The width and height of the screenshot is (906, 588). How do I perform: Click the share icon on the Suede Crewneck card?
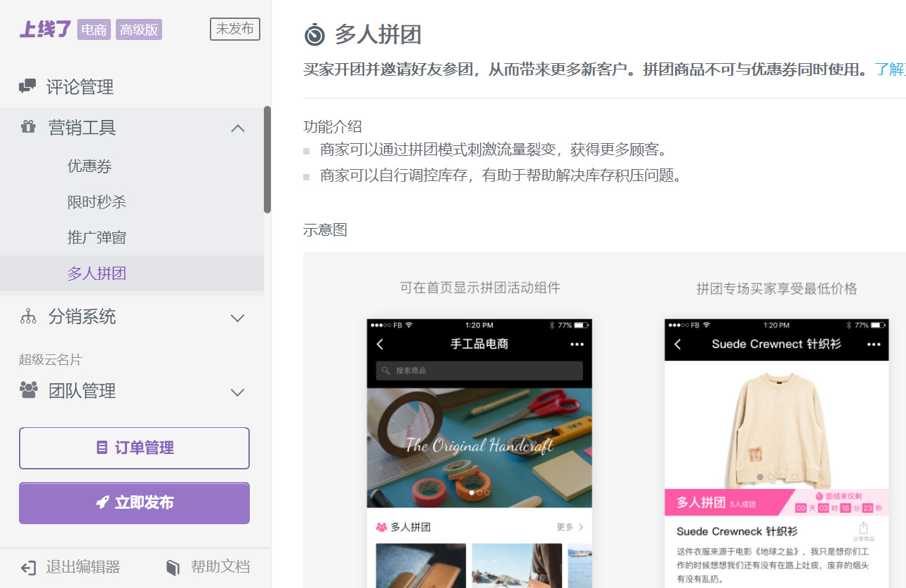click(863, 528)
